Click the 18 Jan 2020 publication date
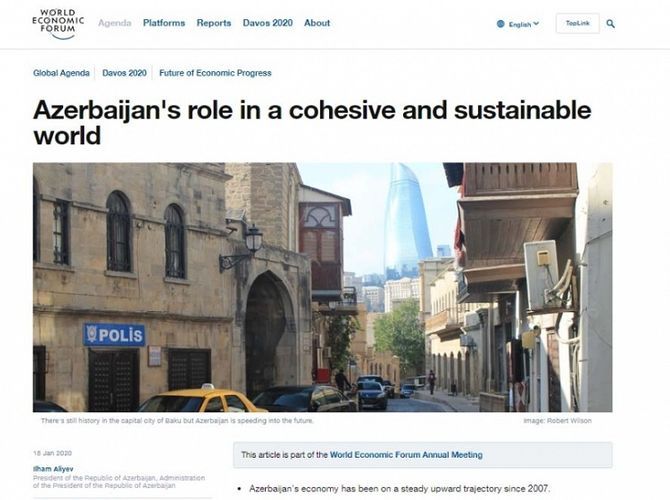670x500 pixels. click(x=50, y=453)
